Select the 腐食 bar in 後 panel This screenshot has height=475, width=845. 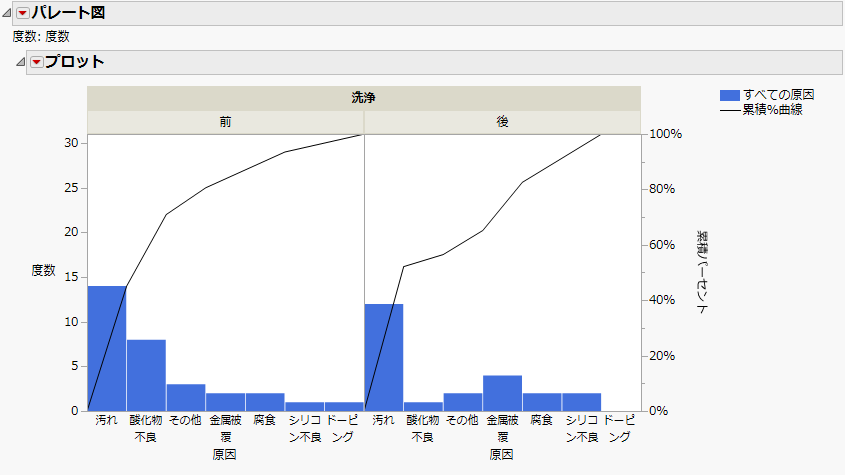tap(542, 402)
